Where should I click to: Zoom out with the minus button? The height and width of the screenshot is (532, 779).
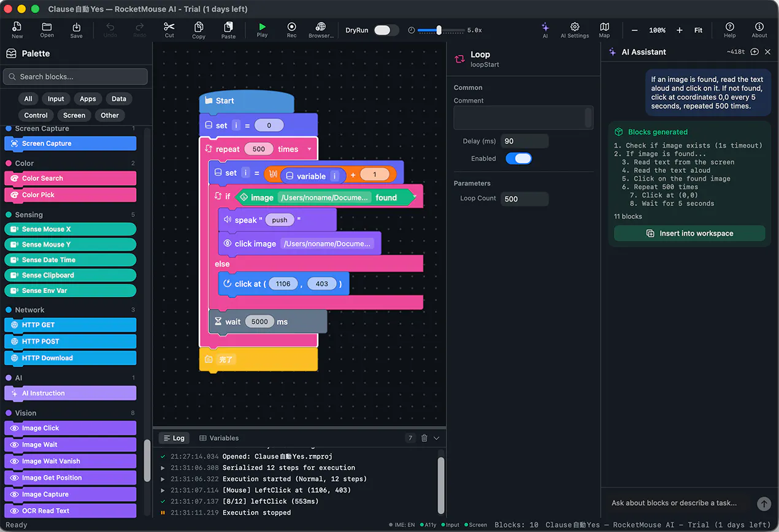[x=635, y=30]
